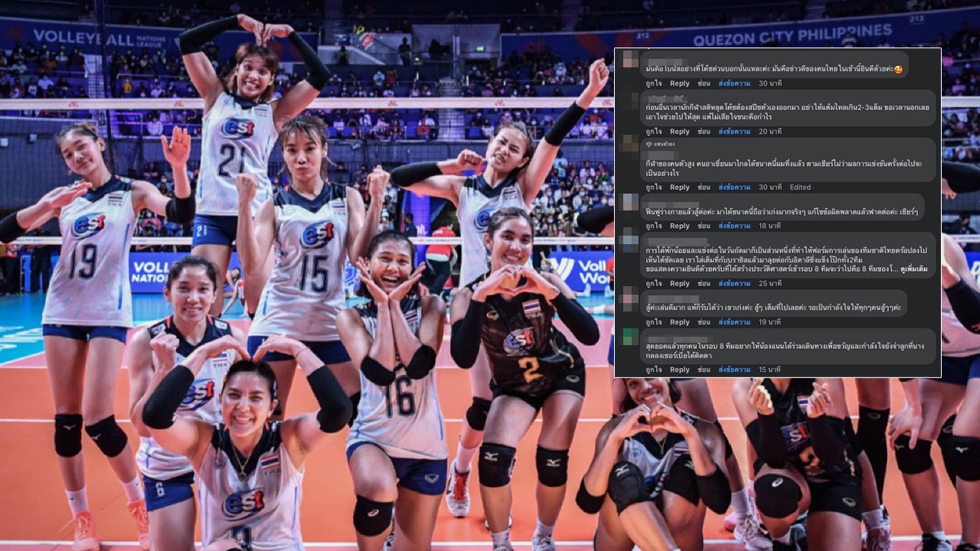
Task: Reply to the comment posted 18 นาที ago
Action: 679,226
